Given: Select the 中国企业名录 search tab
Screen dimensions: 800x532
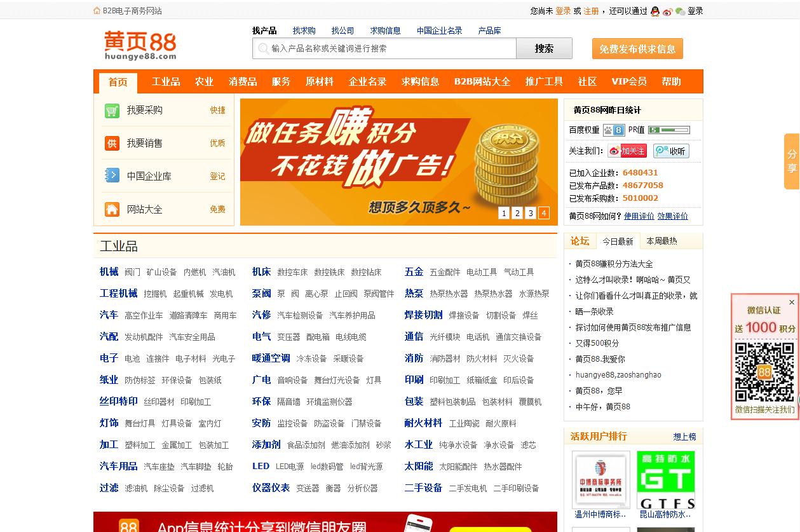Looking at the screenshot, I should point(440,31).
